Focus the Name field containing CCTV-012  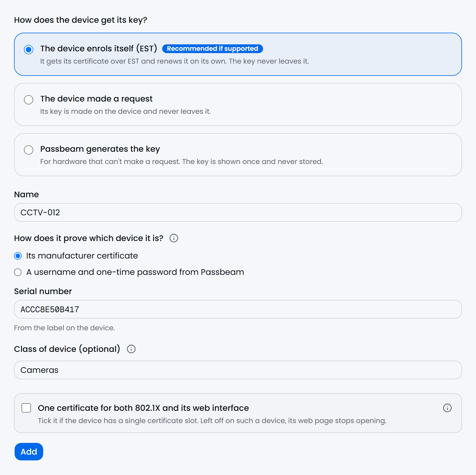pyautogui.click(x=238, y=212)
